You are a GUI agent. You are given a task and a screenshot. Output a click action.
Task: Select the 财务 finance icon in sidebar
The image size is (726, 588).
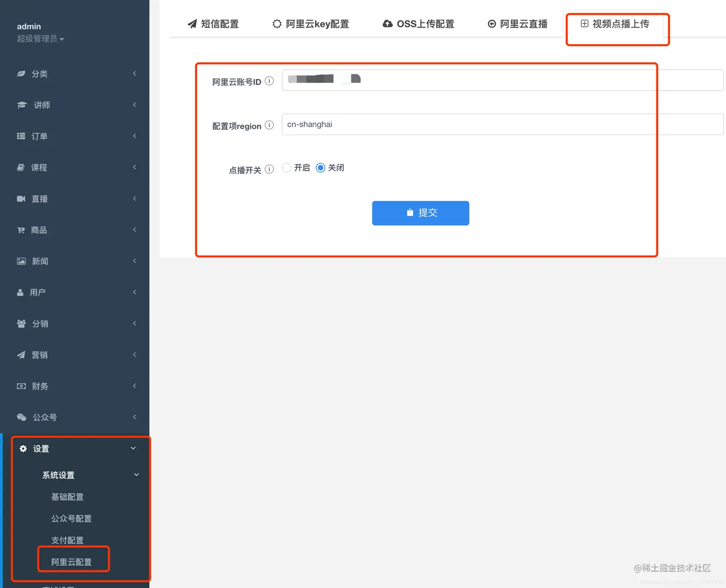(21, 386)
